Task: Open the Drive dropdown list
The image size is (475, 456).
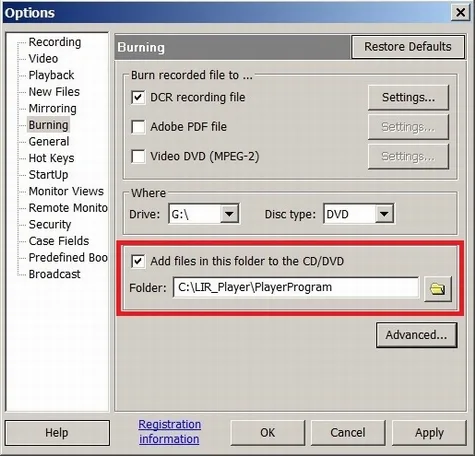Action: [x=229, y=214]
